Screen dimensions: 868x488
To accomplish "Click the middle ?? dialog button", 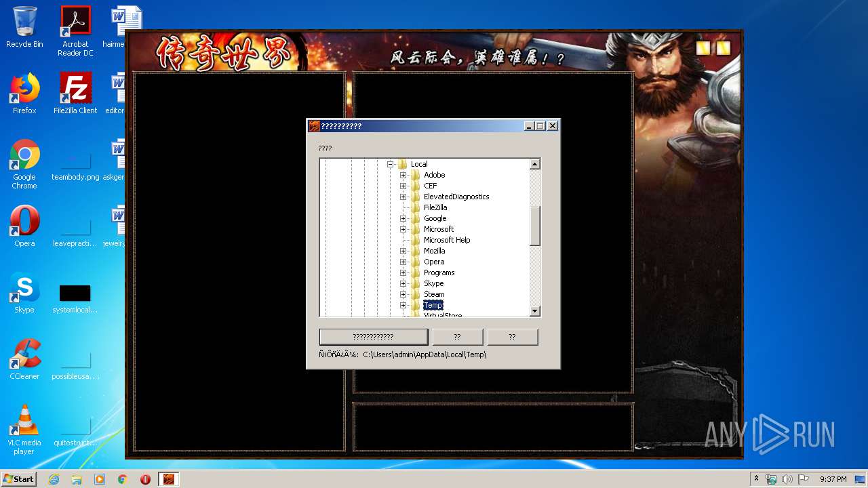I will (458, 337).
